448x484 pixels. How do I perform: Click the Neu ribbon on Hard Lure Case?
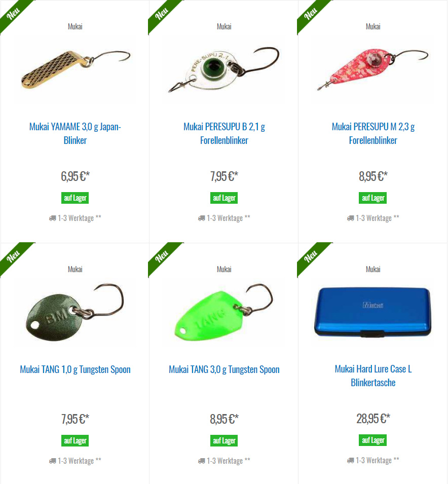[311, 256]
